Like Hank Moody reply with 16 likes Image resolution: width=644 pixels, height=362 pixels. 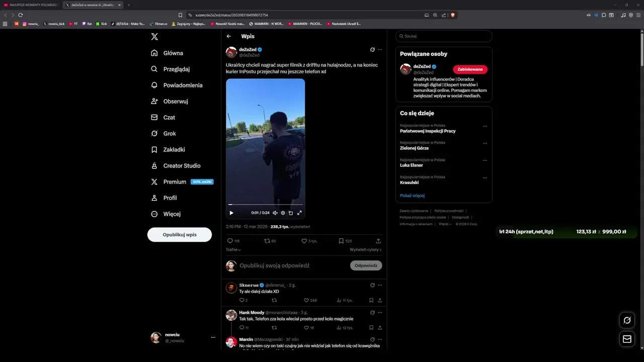[309, 328]
